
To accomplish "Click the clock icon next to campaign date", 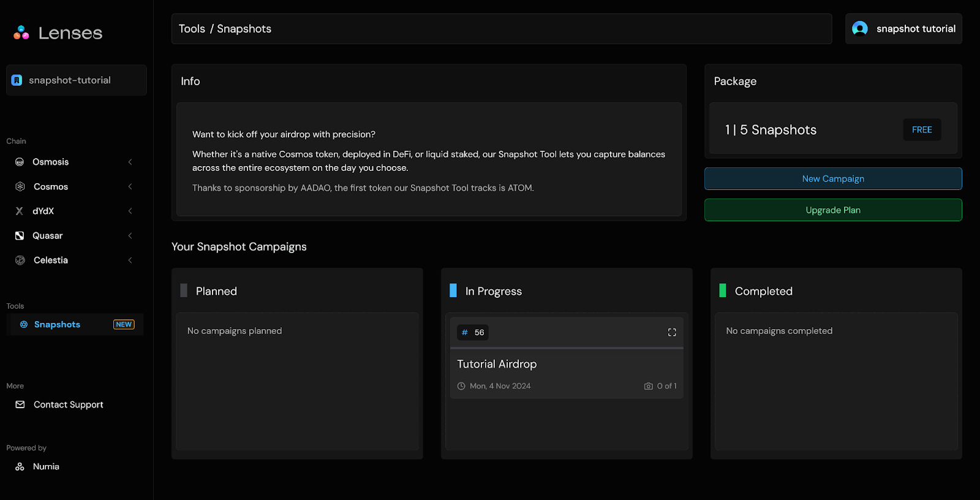I will (461, 386).
